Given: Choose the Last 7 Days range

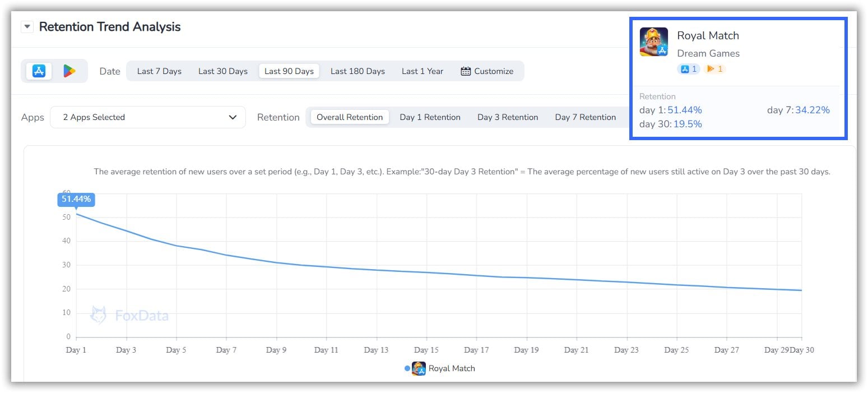Looking at the screenshot, I should 159,71.
